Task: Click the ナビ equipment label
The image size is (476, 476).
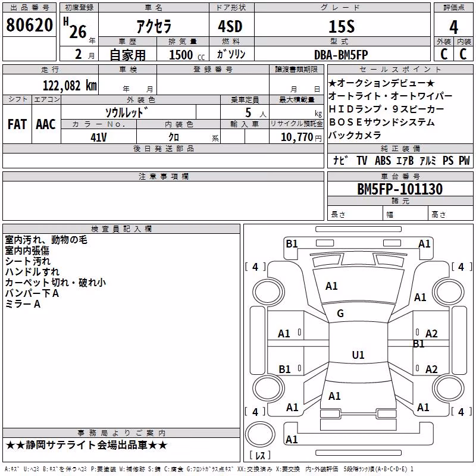Action: tap(340, 160)
